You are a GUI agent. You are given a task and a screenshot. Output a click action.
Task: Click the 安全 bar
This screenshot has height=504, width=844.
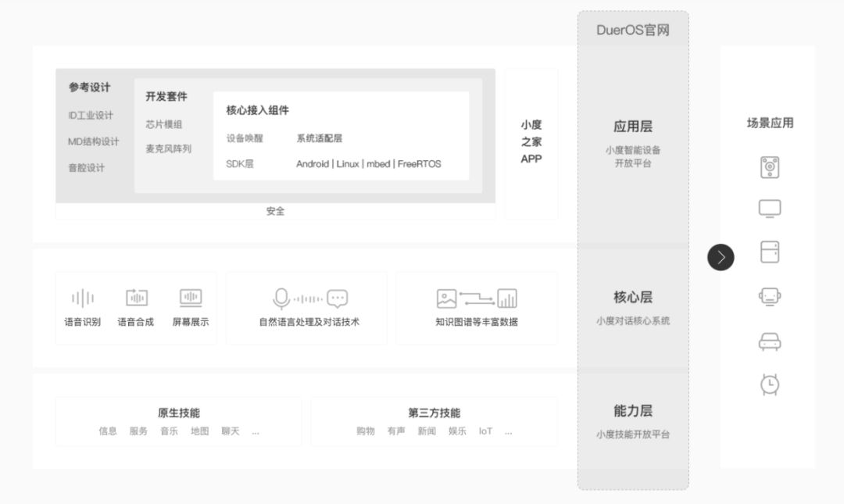pyautogui.click(x=276, y=211)
